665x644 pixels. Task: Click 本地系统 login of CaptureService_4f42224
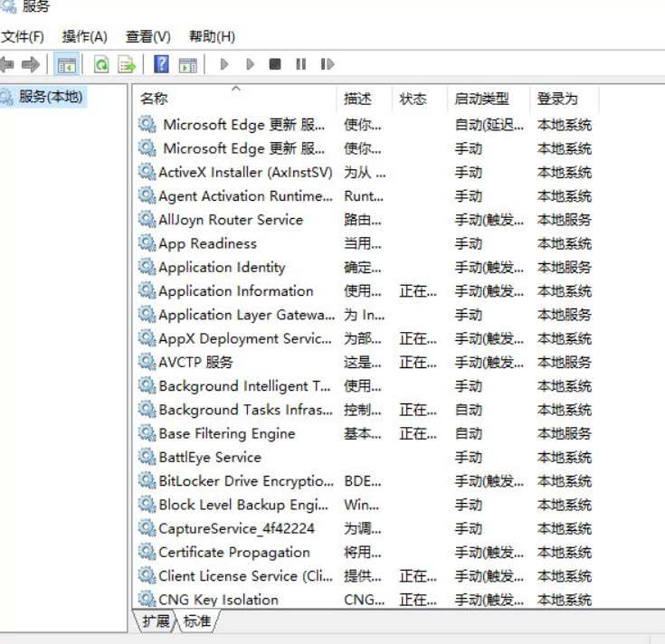point(564,528)
